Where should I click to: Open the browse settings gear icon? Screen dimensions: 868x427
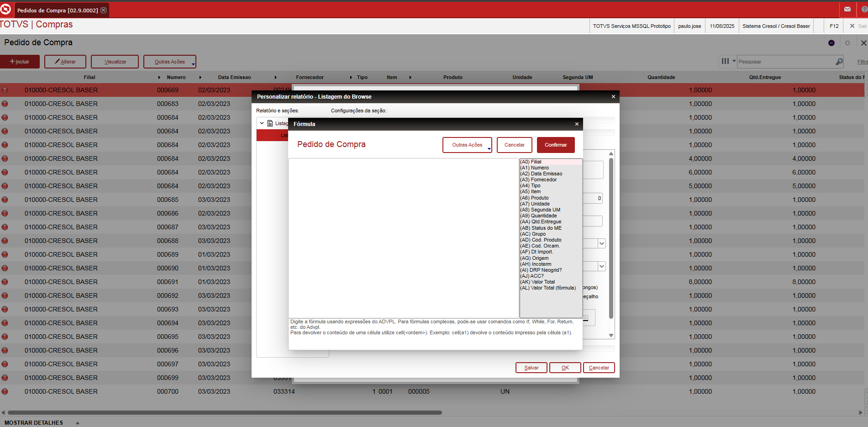tap(847, 43)
